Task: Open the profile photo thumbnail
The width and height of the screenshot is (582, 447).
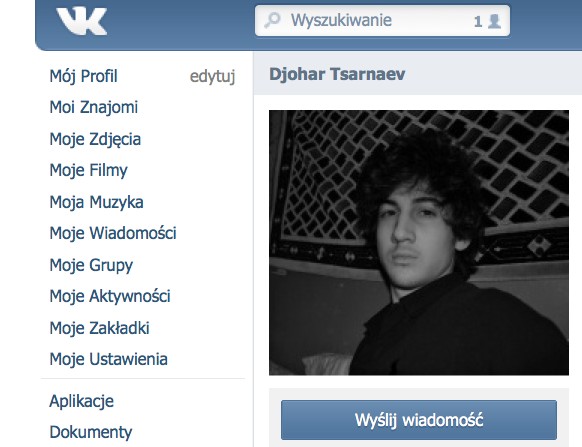Action: 419,242
